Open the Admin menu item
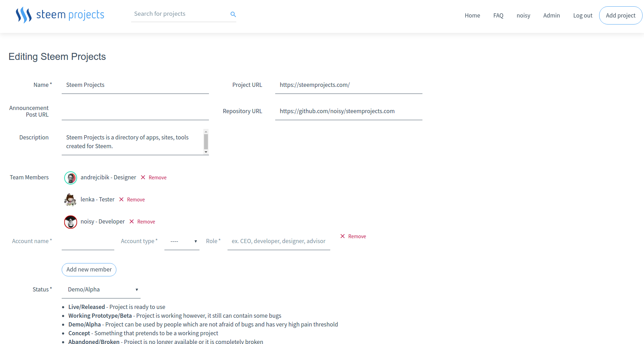644x344 pixels. click(x=551, y=15)
